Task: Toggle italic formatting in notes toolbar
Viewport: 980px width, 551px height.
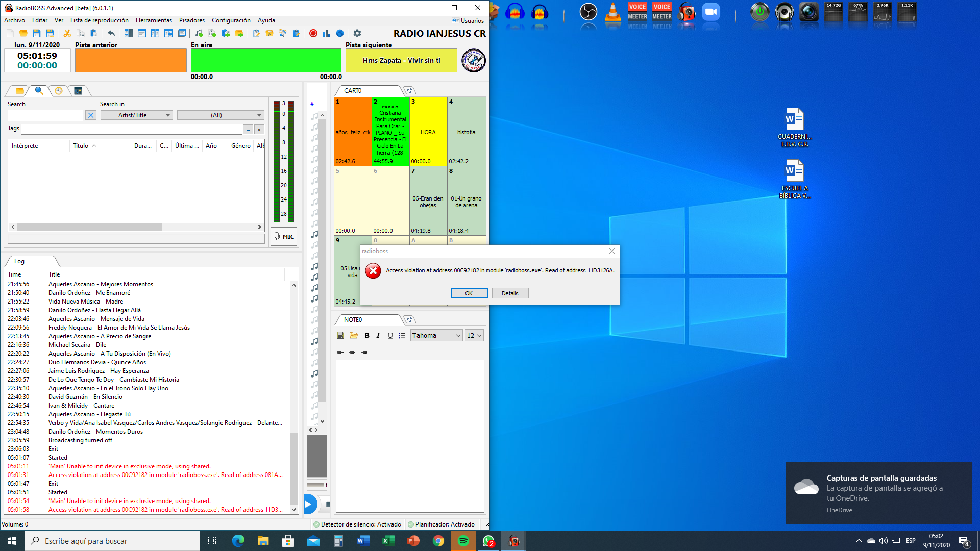Action: coord(378,336)
